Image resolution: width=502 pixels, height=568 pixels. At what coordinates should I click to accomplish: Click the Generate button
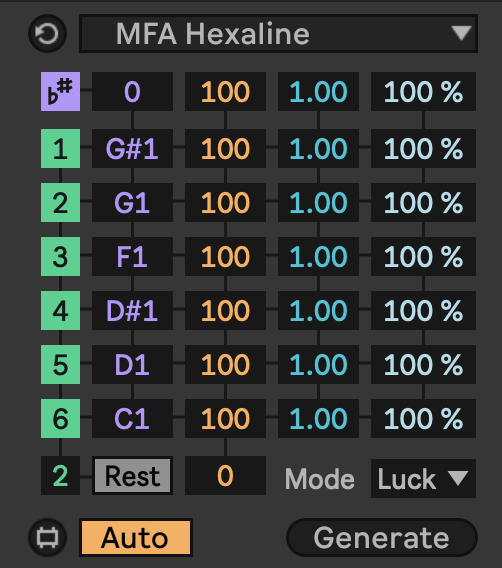coord(382,538)
